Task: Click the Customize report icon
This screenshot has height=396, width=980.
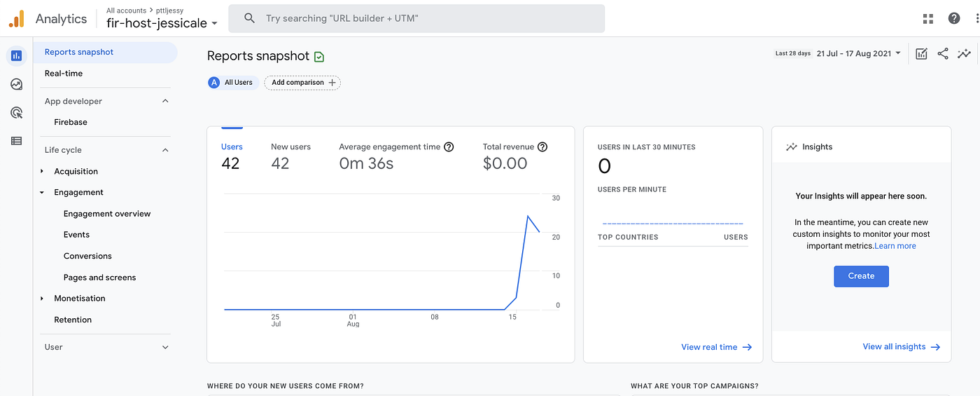Action: (x=921, y=53)
